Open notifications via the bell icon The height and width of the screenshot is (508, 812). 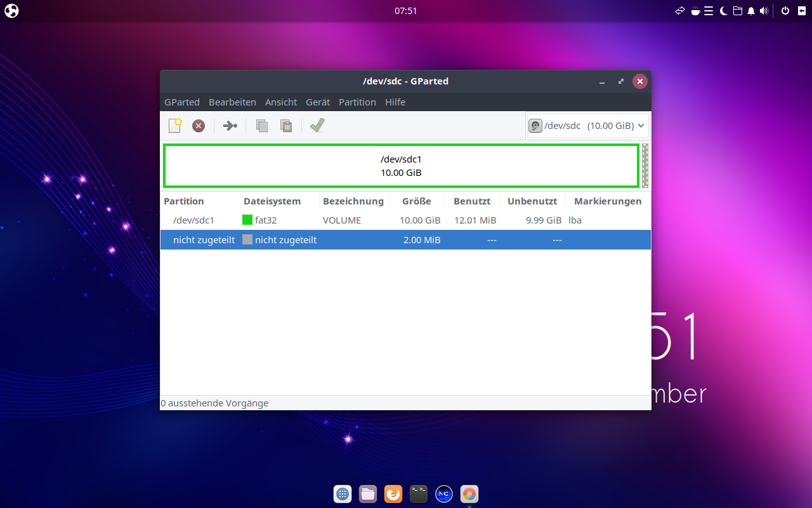[x=751, y=11]
